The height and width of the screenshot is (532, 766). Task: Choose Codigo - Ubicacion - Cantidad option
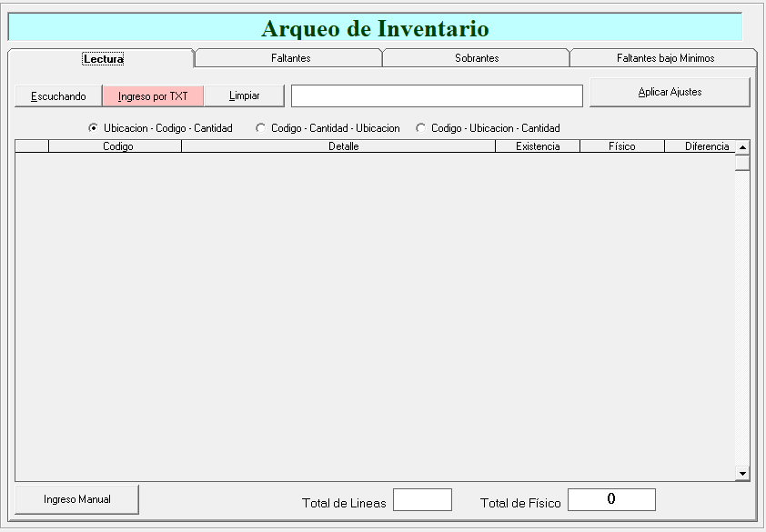click(420, 128)
